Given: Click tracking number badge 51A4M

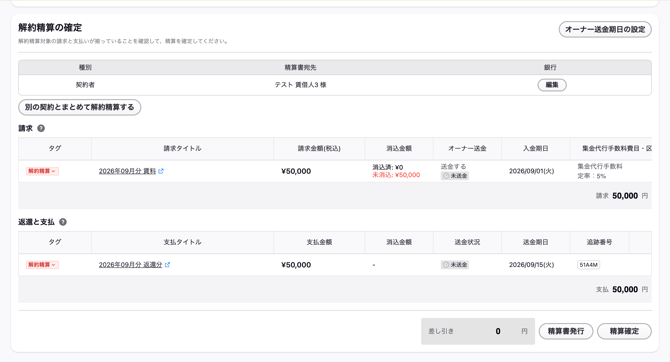Looking at the screenshot, I should [588, 265].
